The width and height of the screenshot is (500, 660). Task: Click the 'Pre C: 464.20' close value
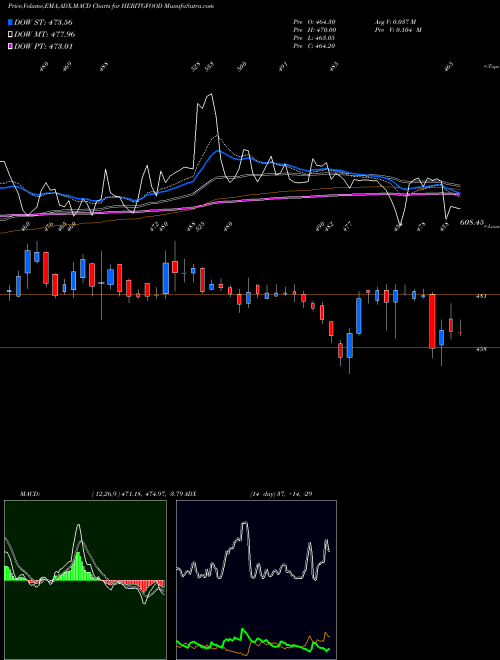(x=314, y=46)
